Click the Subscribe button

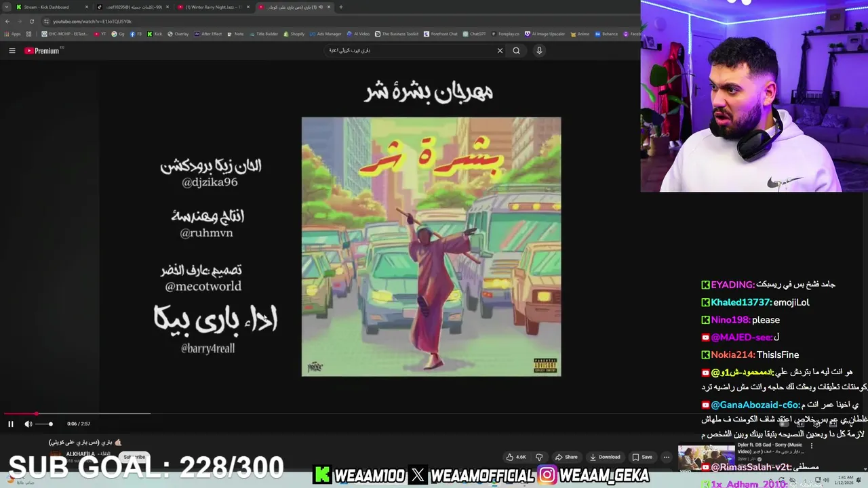134,457
